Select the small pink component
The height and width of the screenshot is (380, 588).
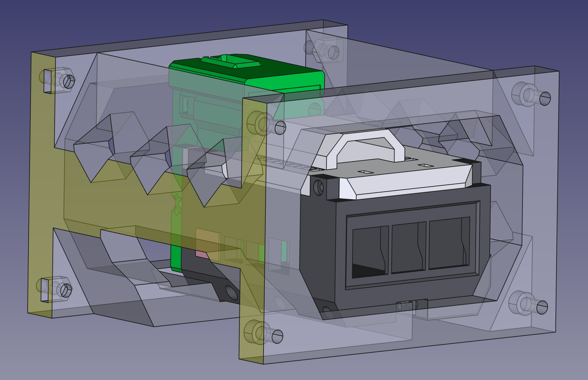tap(202, 254)
